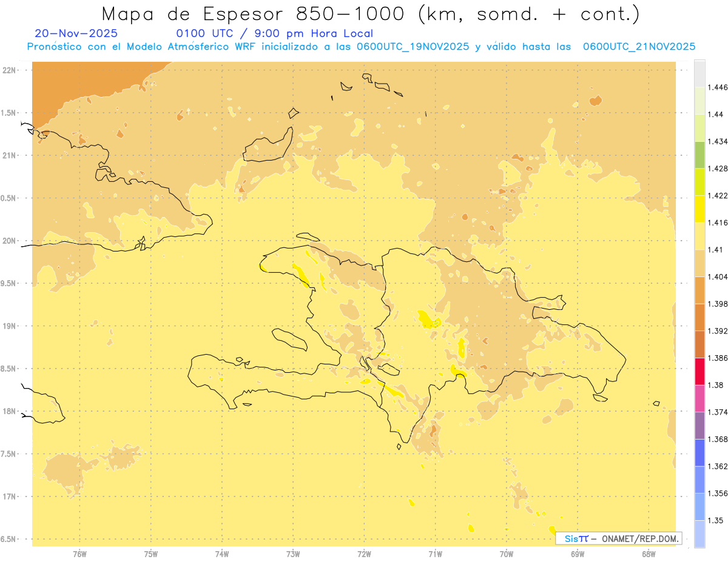Click the colorbar label '1.368'
Screen dimensions: 728x562
pos(718,439)
